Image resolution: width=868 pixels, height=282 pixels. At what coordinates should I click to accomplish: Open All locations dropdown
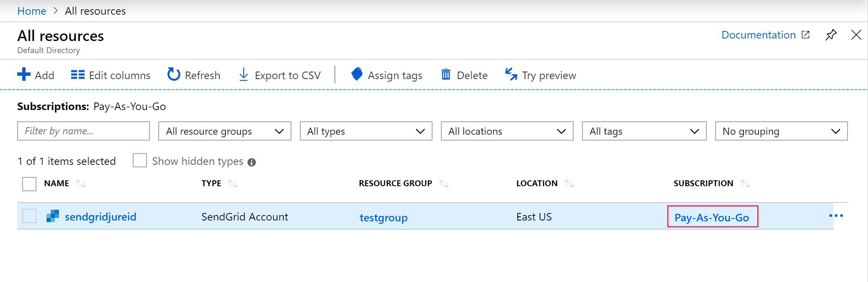(x=507, y=131)
